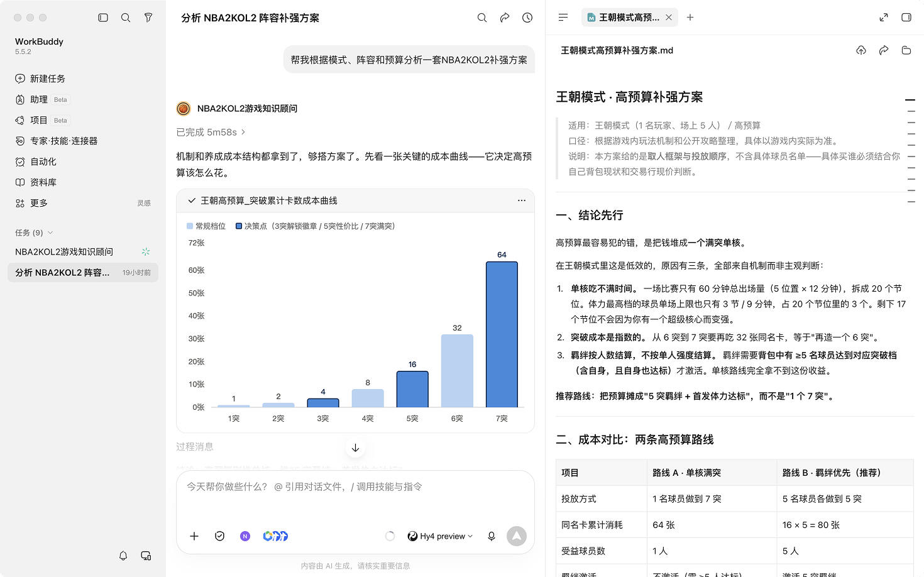
Task: Open the Hy4 preview model dropdown
Action: [440, 536]
